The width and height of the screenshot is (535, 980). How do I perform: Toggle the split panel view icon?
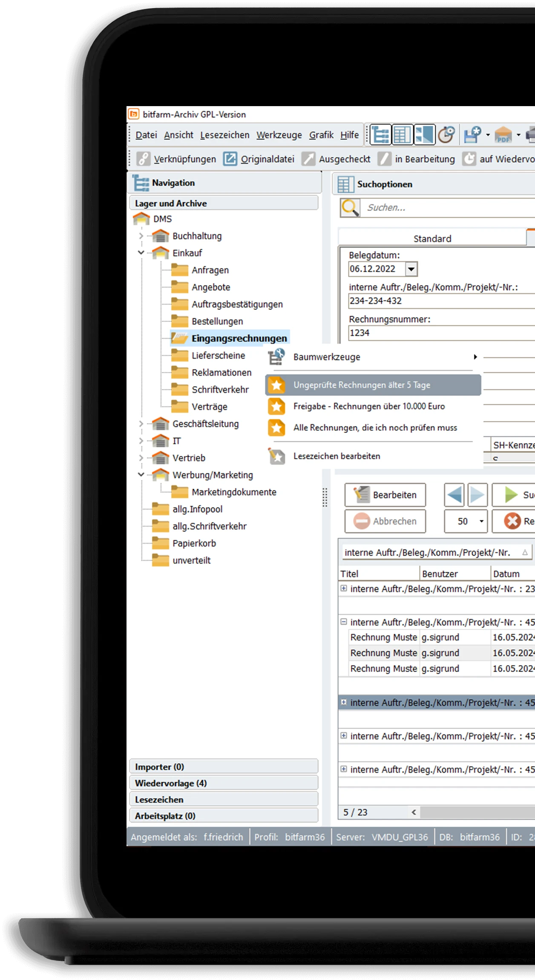click(424, 135)
